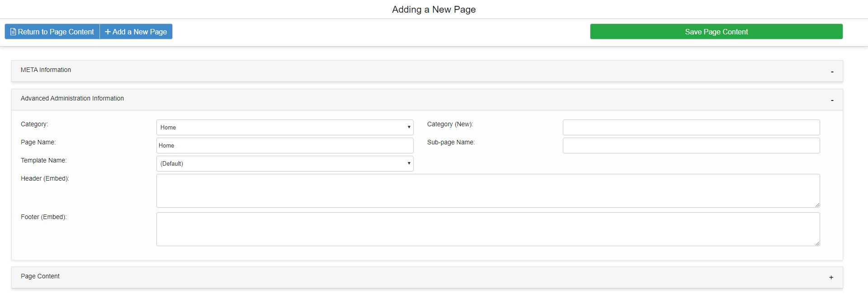Image resolution: width=868 pixels, height=296 pixels.
Task: Click the Footer (Embed) text area
Action: 488,229
